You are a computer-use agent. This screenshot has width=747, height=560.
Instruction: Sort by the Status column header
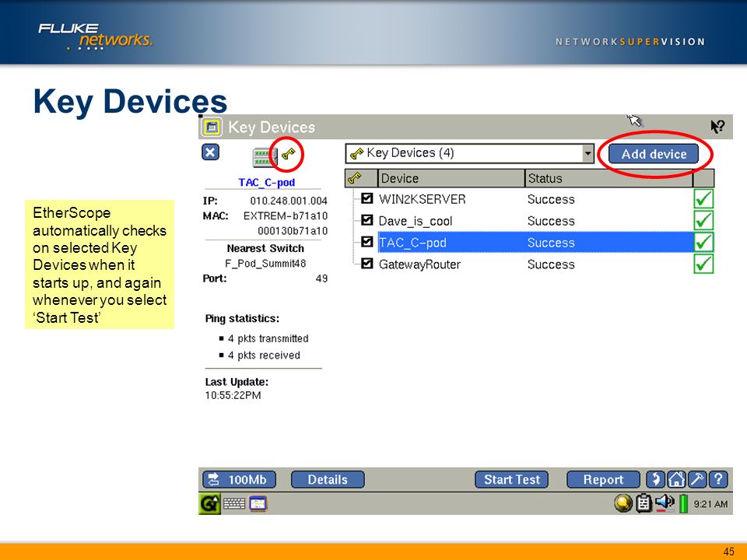tap(608, 178)
